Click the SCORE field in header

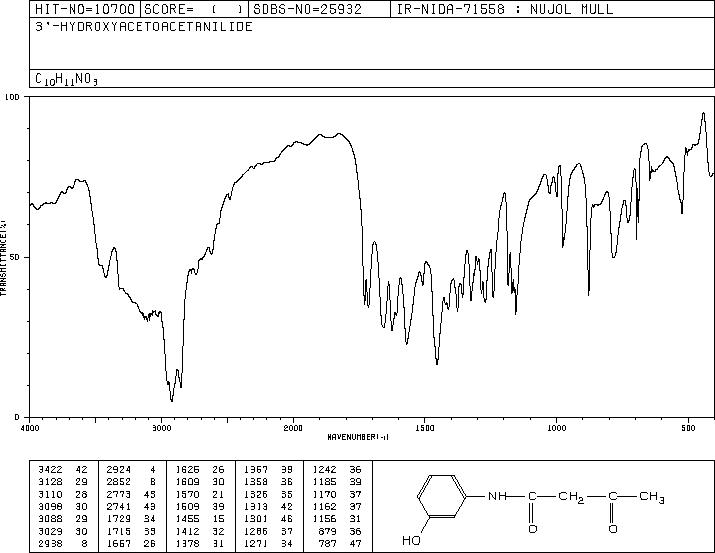(195, 9)
